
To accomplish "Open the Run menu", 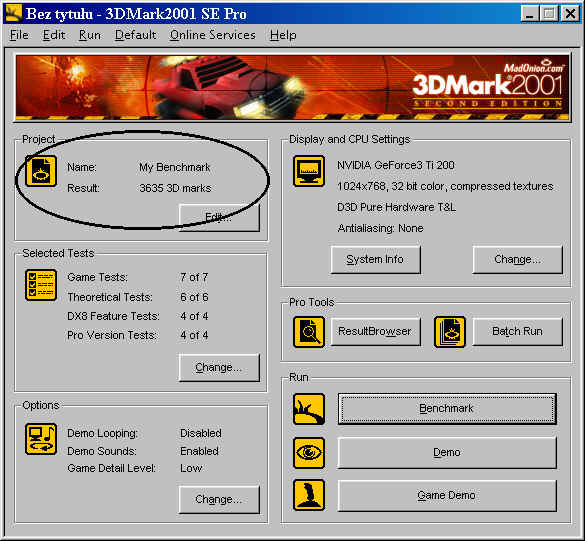I will 90,35.
